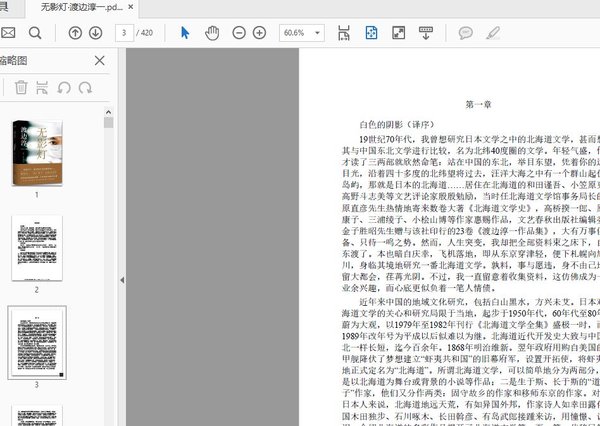Open the search magnifier tool
The width and height of the screenshot is (600, 426).
tap(35, 33)
